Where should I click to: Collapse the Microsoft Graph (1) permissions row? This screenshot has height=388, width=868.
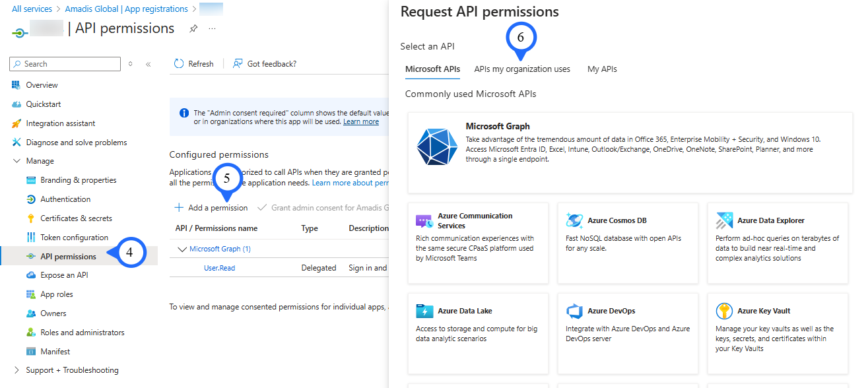click(x=183, y=249)
